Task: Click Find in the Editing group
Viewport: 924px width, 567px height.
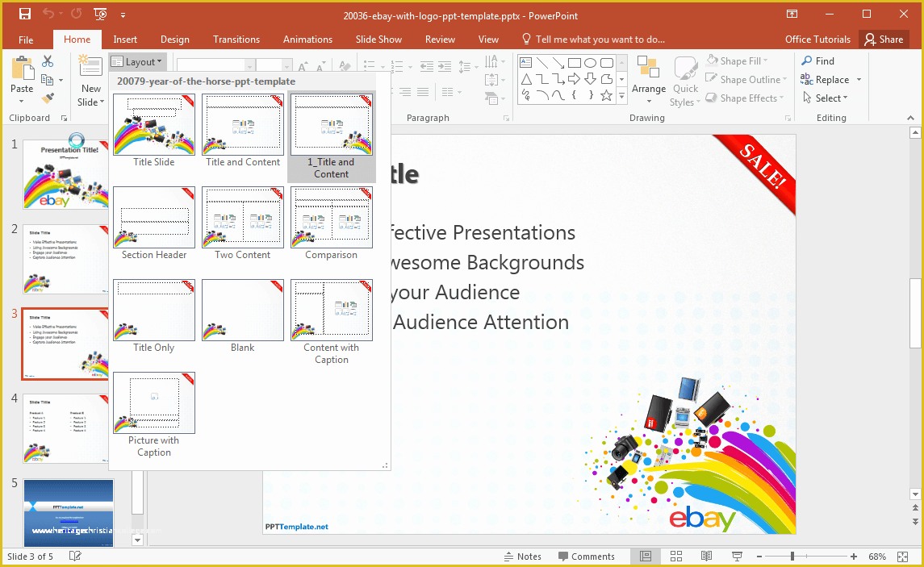Action: (817, 60)
